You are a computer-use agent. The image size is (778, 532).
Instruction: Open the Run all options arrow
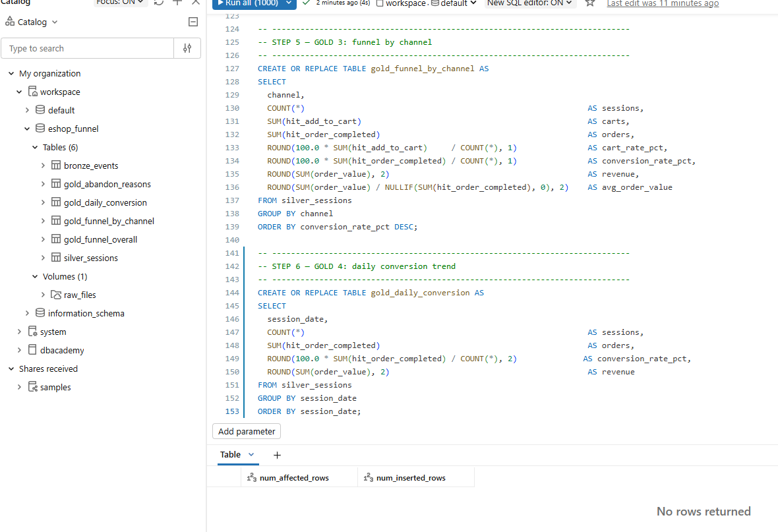click(289, 3)
